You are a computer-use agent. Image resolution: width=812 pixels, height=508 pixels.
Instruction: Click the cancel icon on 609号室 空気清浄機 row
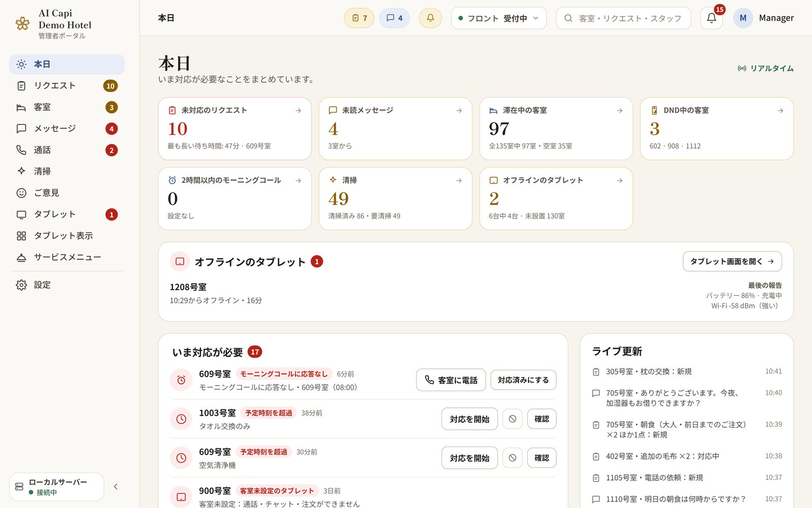point(513,458)
